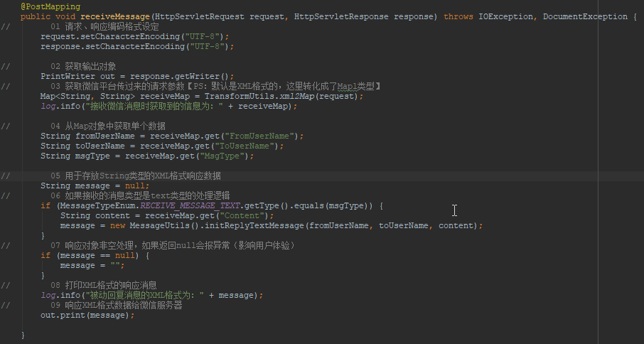Click comment '03 获取微信平台传过来的请求参数'
Screen dimensions: 644x344
point(117,86)
